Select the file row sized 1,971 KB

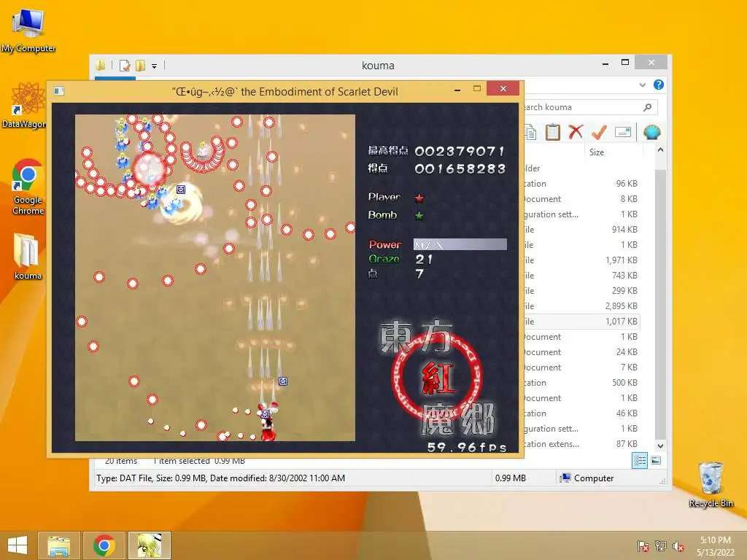click(x=581, y=260)
